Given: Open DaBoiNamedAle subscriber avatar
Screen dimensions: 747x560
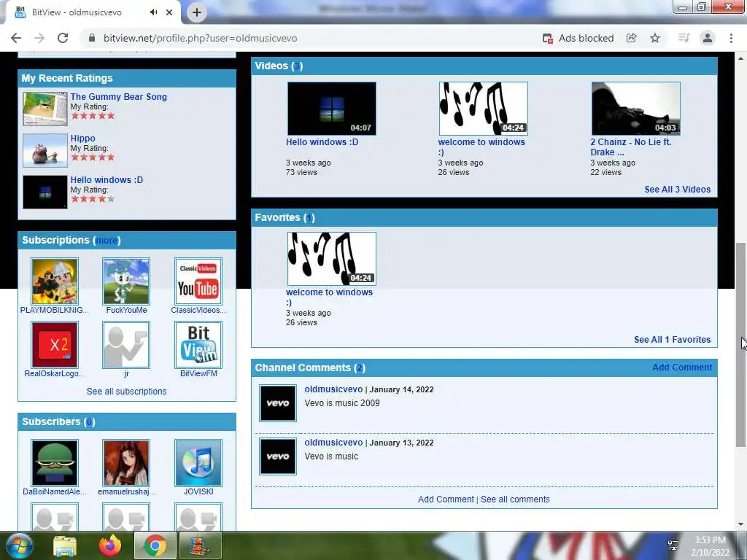Looking at the screenshot, I should [x=55, y=463].
